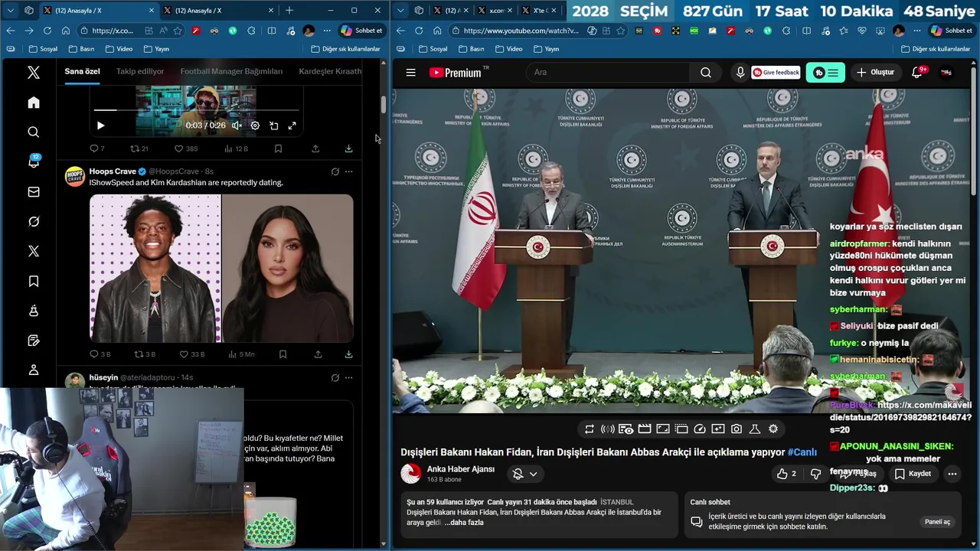Like the YouTube live video
This screenshot has width=980, height=551.
786,474
